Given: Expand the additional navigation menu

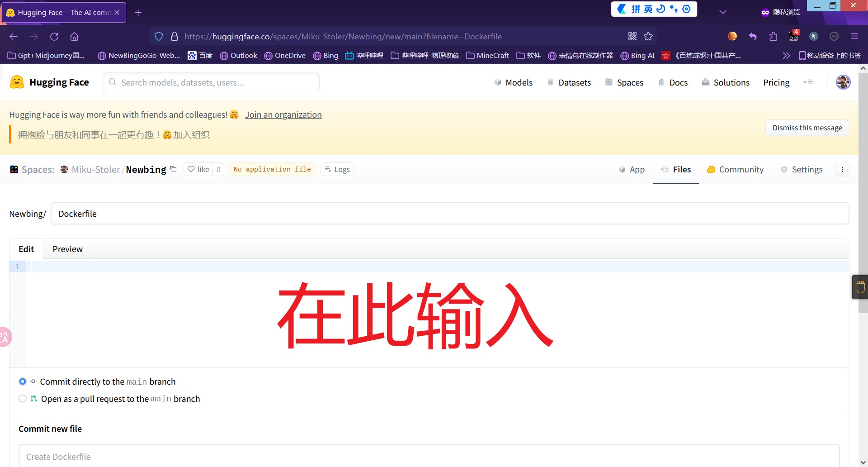Looking at the screenshot, I should pos(808,82).
